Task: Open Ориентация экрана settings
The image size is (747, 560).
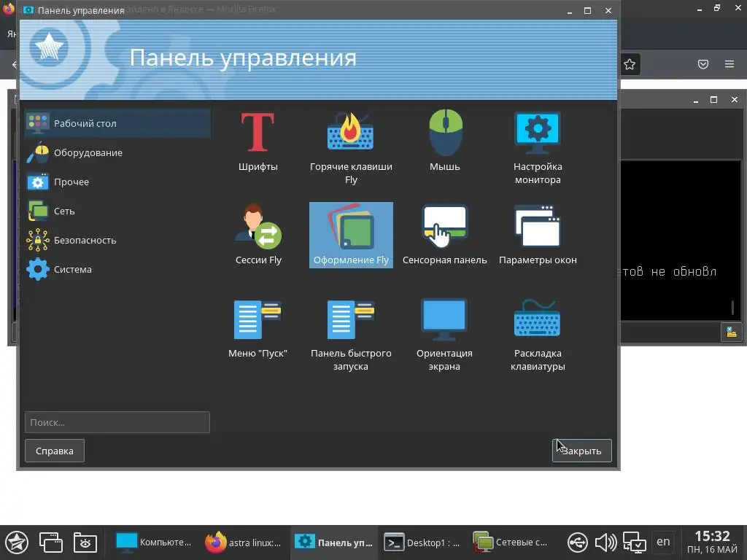Action: 444,334
